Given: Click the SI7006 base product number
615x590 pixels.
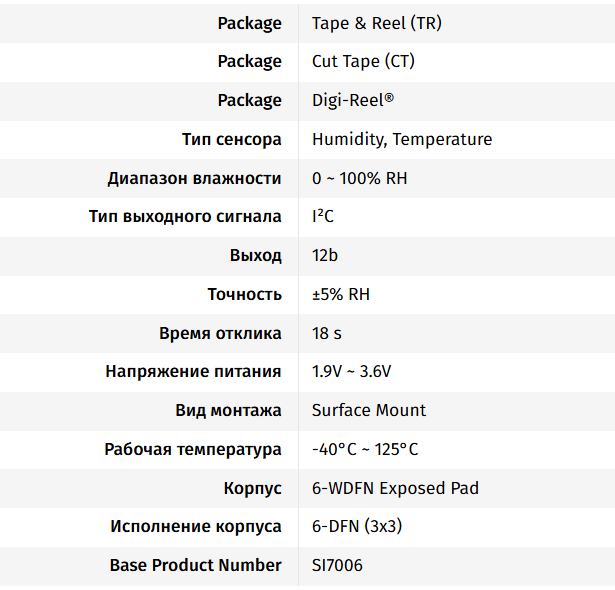Looking at the screenshot, I should 337,566.
